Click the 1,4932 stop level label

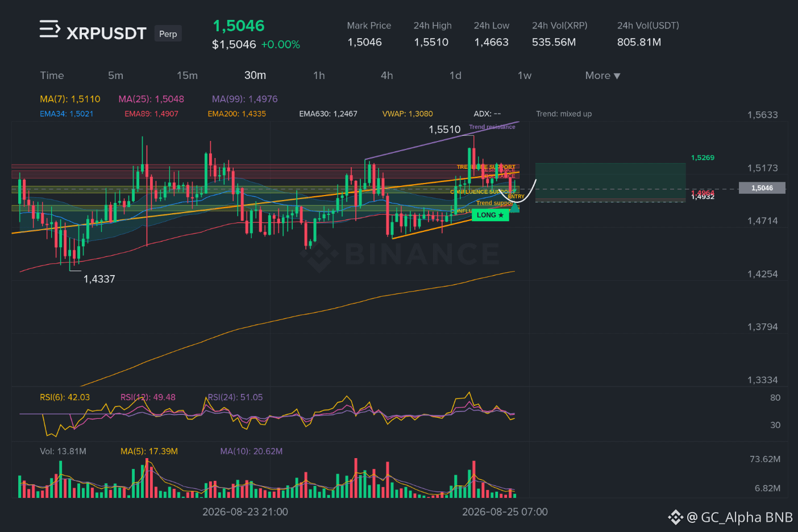[703, 197]
